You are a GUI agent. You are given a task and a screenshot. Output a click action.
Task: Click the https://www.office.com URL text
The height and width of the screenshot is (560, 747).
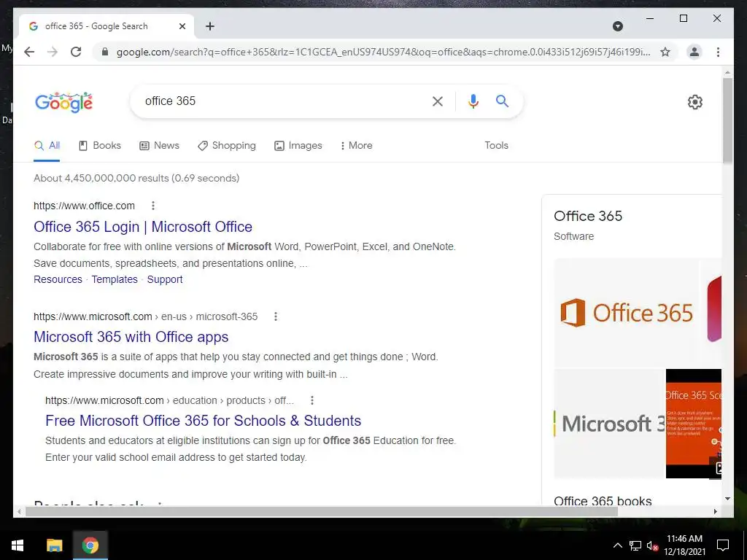click(84, 206)
